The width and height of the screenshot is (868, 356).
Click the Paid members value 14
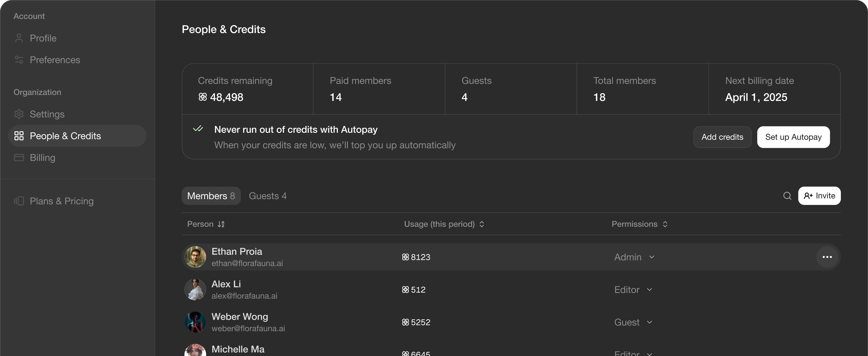(336, 97)
